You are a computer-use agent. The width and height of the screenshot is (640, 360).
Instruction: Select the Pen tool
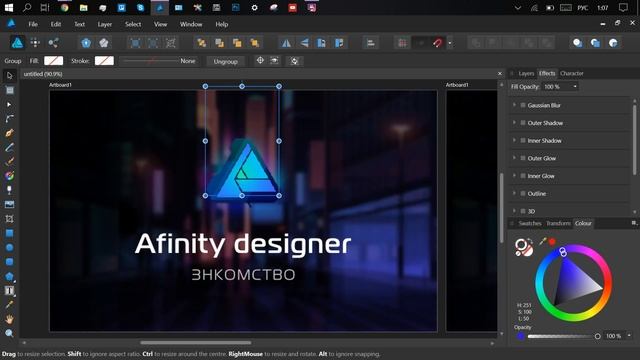click(x=9, y=133)
